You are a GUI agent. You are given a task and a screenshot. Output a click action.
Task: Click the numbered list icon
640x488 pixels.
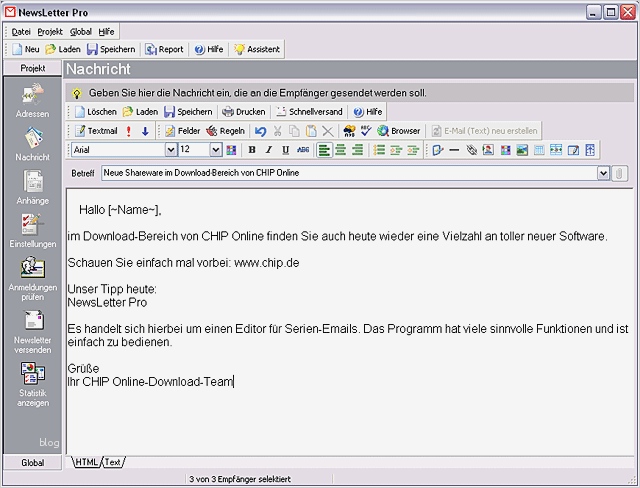pos(379,150)
